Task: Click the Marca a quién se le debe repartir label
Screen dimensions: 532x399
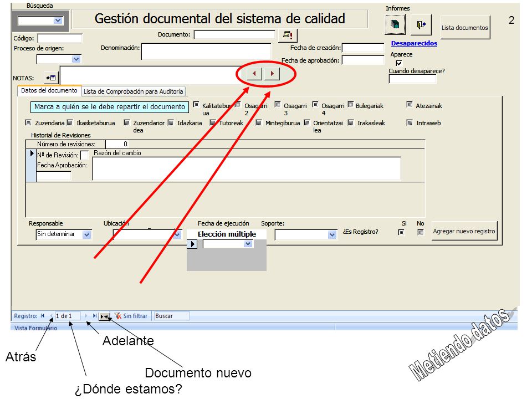Action: pyautogui.click(x=110, y=107)
